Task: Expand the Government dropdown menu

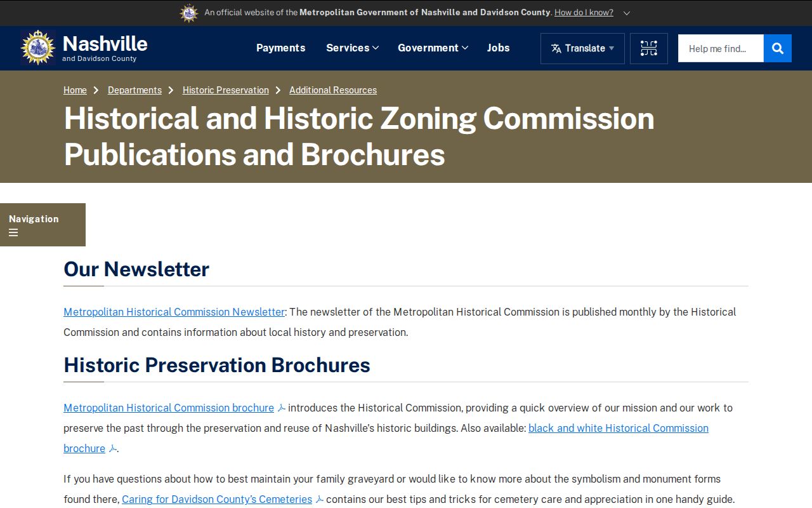Action: 433,48
